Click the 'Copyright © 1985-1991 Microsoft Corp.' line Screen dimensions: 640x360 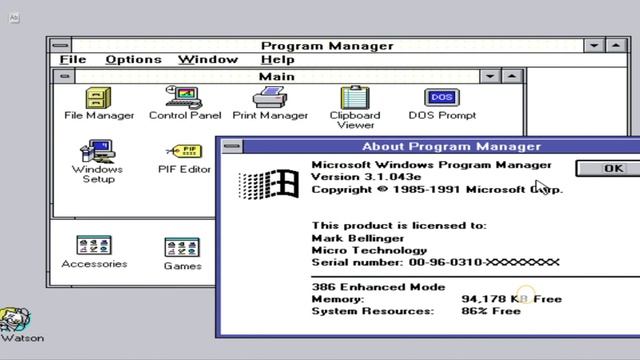point(437,189)
